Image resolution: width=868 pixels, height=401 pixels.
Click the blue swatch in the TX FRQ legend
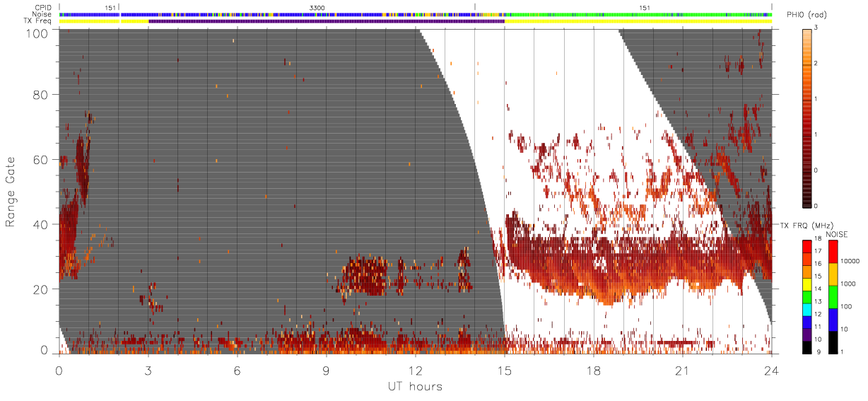[x=807, y=322]
